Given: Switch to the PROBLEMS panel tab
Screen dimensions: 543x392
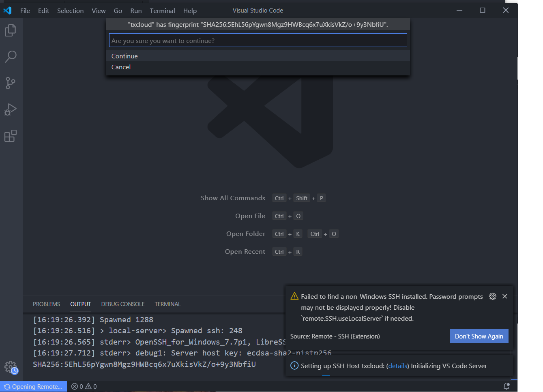Looking at the screenshot, I should click(x=46, y=304).
